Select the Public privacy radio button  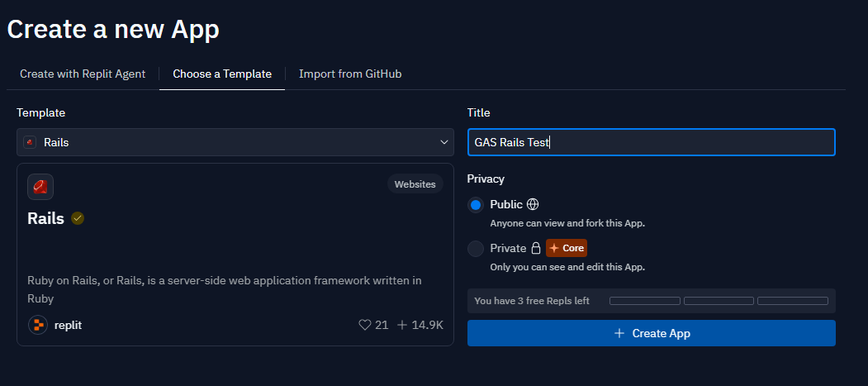pos(476,205)
